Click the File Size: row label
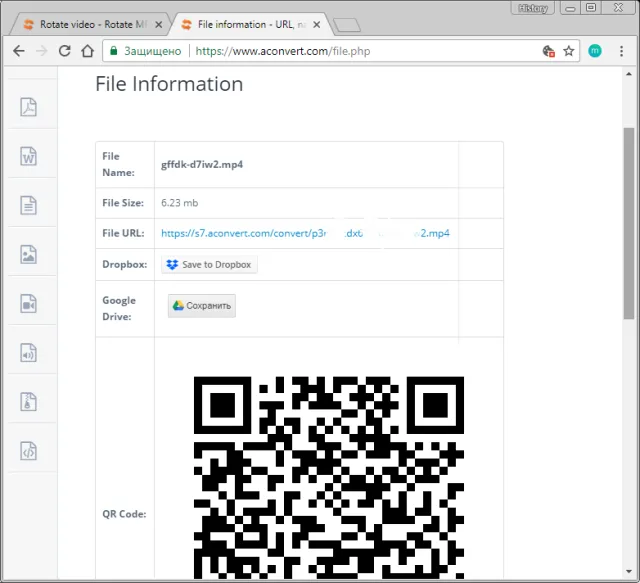 (123, 203)
